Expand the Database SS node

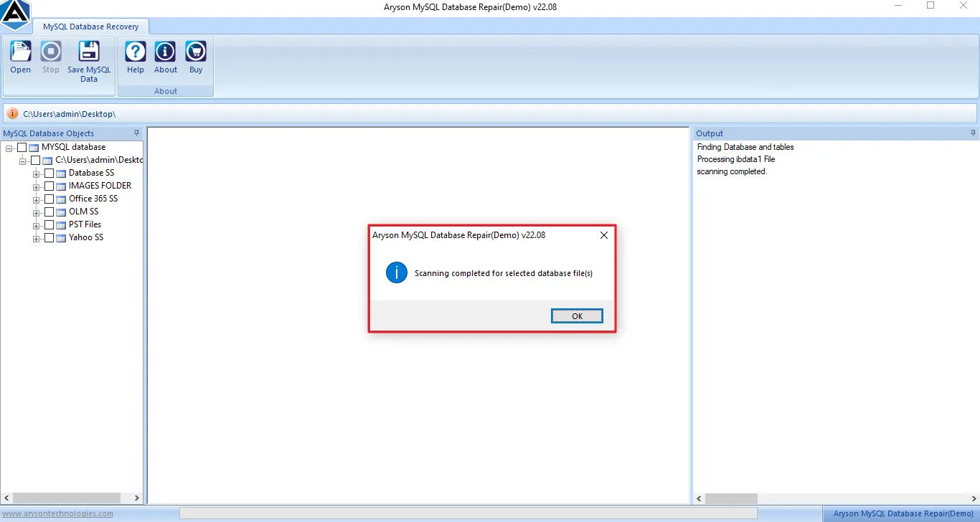(36, 174)
